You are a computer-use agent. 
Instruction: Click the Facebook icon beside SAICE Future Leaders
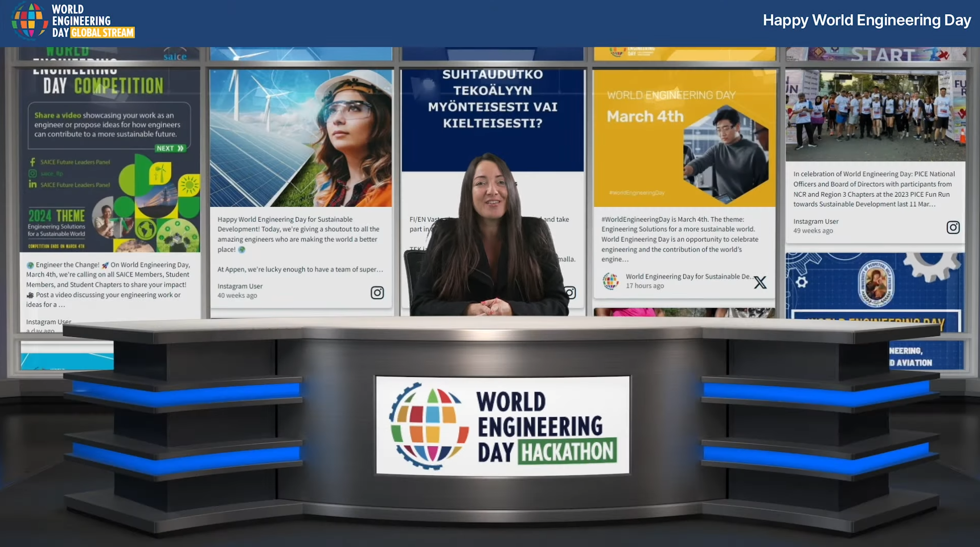(33, 162)
